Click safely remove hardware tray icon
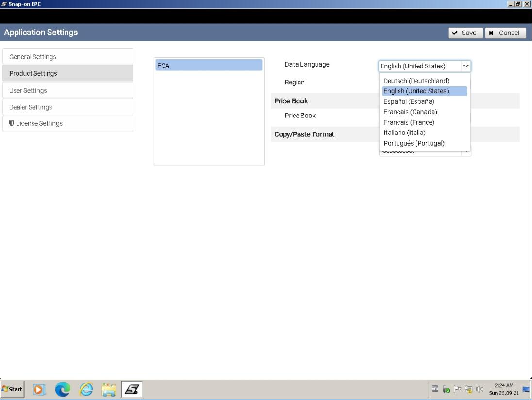The image size is (532, 400). pyautogui.click(x=446, y=389)
